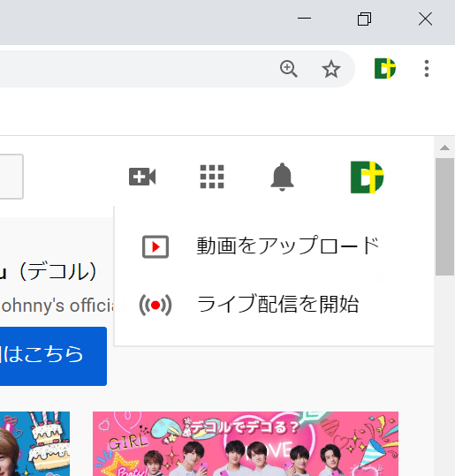455x476 pixels.
Task: Open the pink デコルでデコる thumbnail
Action: (x=246, y=443)
